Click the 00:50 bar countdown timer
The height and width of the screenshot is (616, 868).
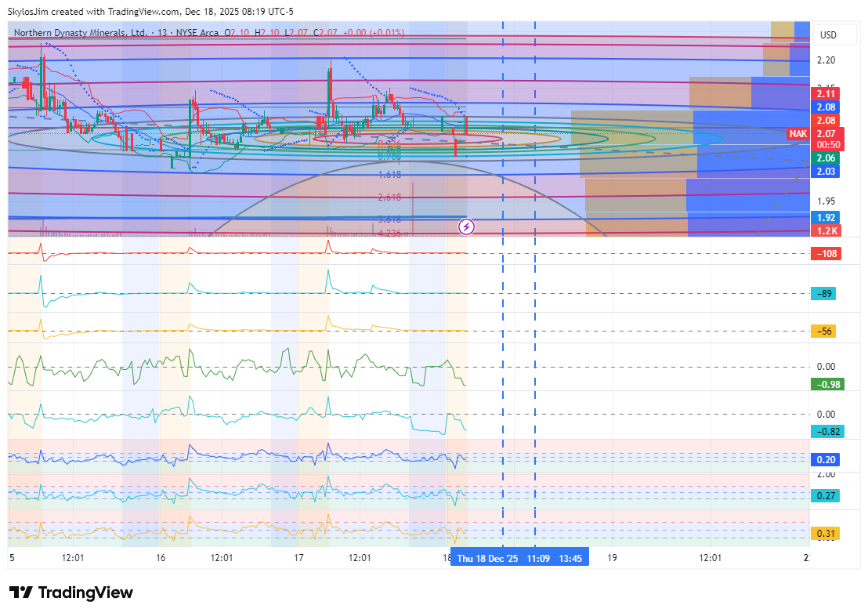pos(825,145)
